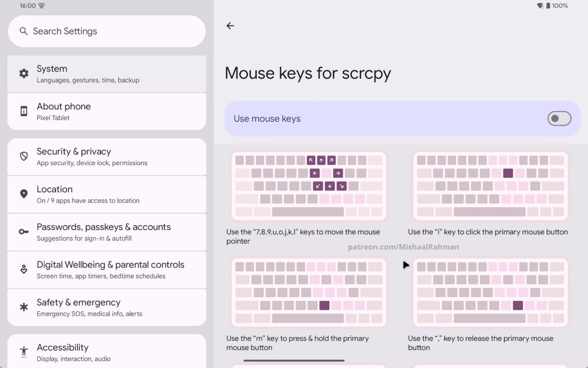Image resolution: width=588 pixels, height=368 pixels.
Task: Open System settings
Action: click(x=107, y=74)
